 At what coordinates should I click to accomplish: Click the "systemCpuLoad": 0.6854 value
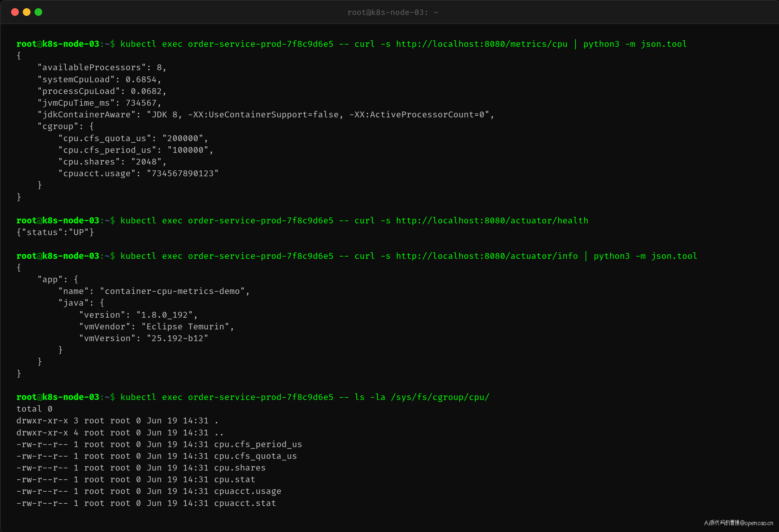pos(141,79)
